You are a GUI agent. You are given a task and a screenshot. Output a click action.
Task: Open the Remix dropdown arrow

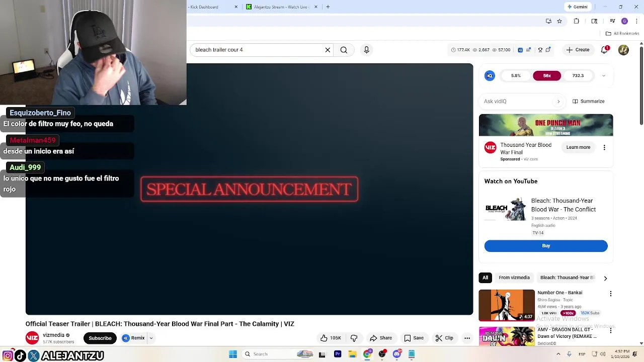151,338
